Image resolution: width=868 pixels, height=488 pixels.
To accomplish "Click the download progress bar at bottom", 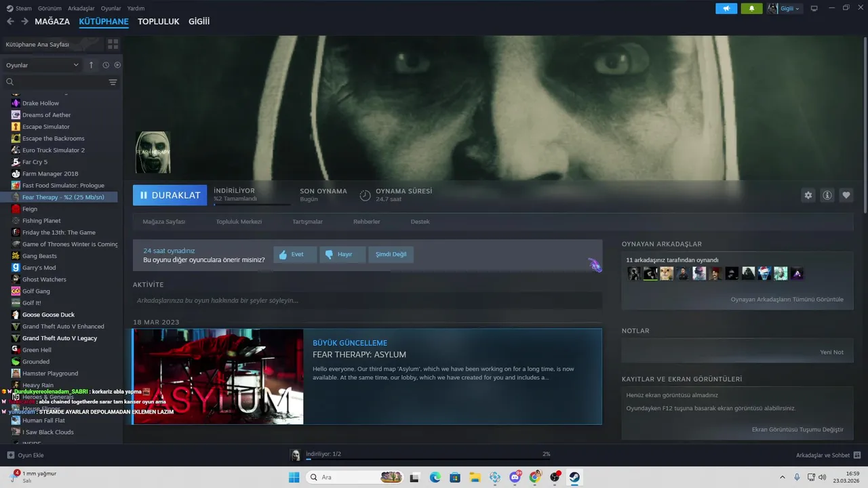I will (x=428, y=460).
